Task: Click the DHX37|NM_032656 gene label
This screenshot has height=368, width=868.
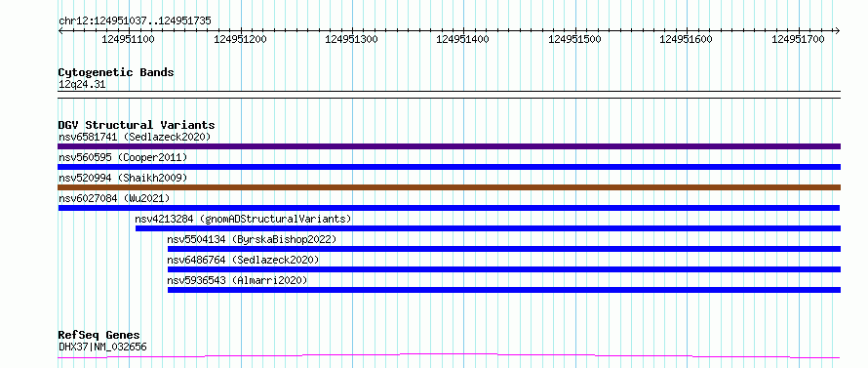Action: click(102, 348)
